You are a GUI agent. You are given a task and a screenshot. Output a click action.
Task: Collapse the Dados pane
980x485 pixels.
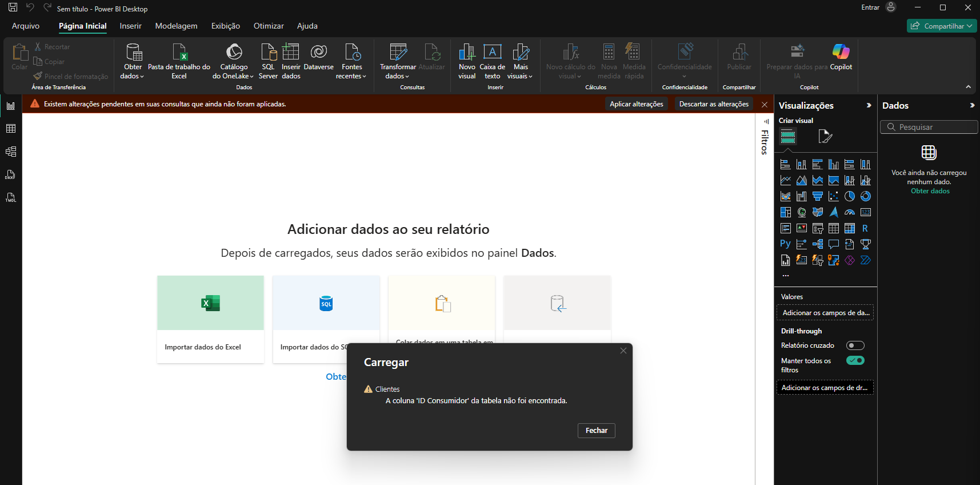pos(972,105)
